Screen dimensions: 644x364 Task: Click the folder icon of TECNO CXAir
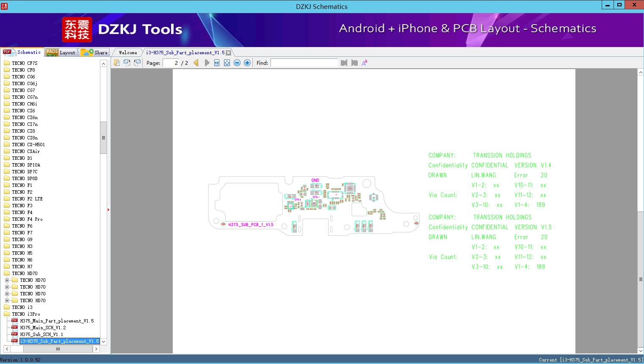pyautogui.click(x=7, y=151)
